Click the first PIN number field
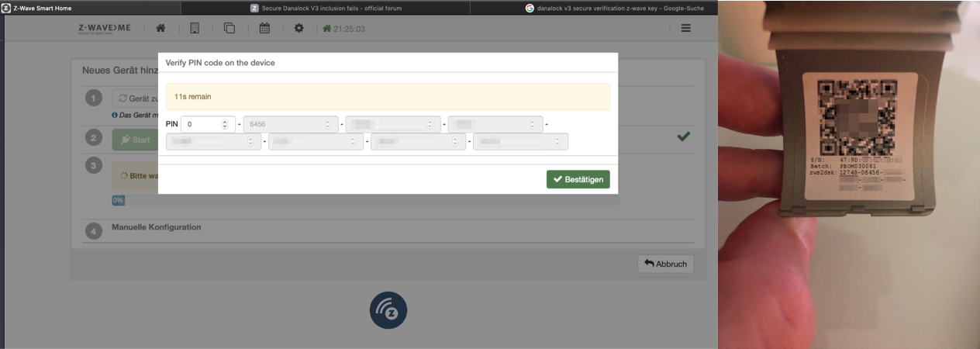The width and height of the screenshot is (980, 349). coord(202,124)
